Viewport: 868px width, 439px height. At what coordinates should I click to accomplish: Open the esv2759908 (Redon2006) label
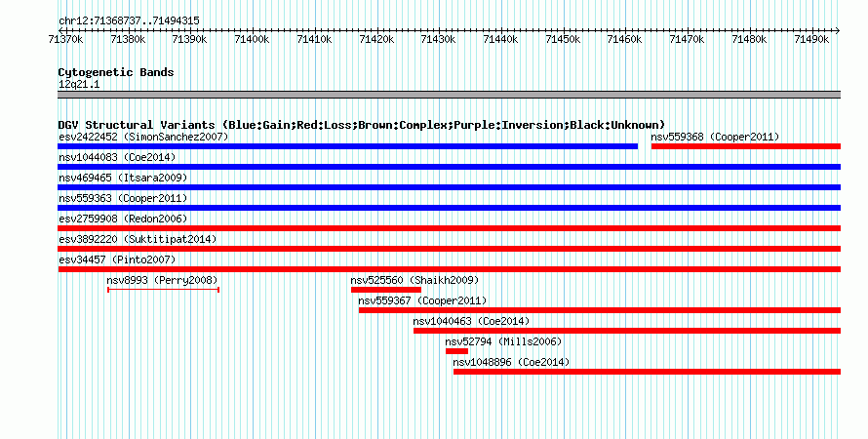coord(123,219)
